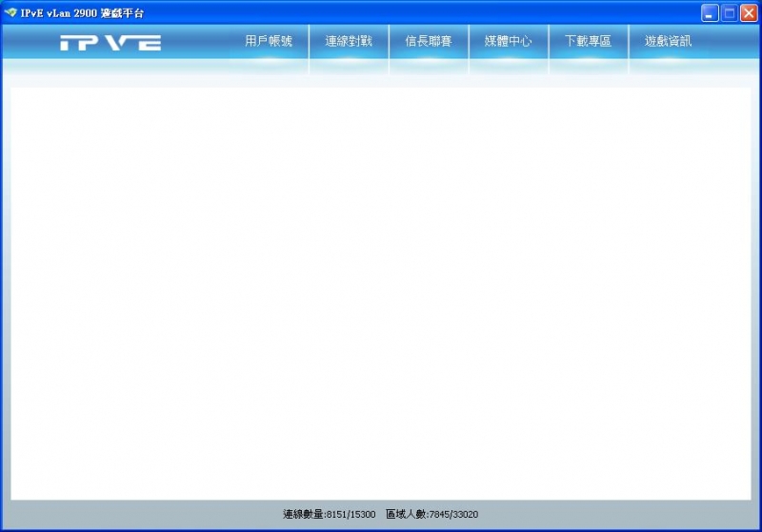Open the 媒體中心 tab
Screen dimensions: 762x532
509,42
